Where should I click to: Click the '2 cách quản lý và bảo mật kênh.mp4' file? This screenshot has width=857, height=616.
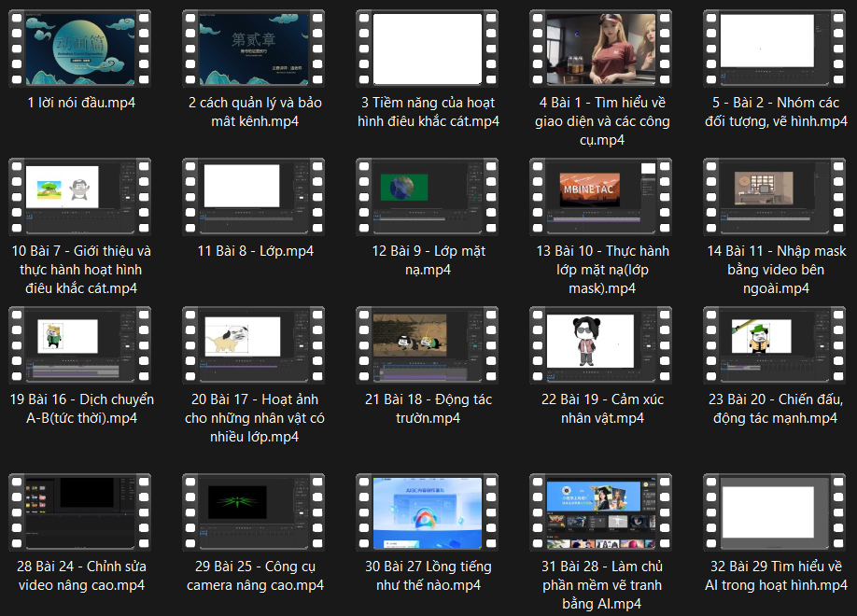click(254, 49)
